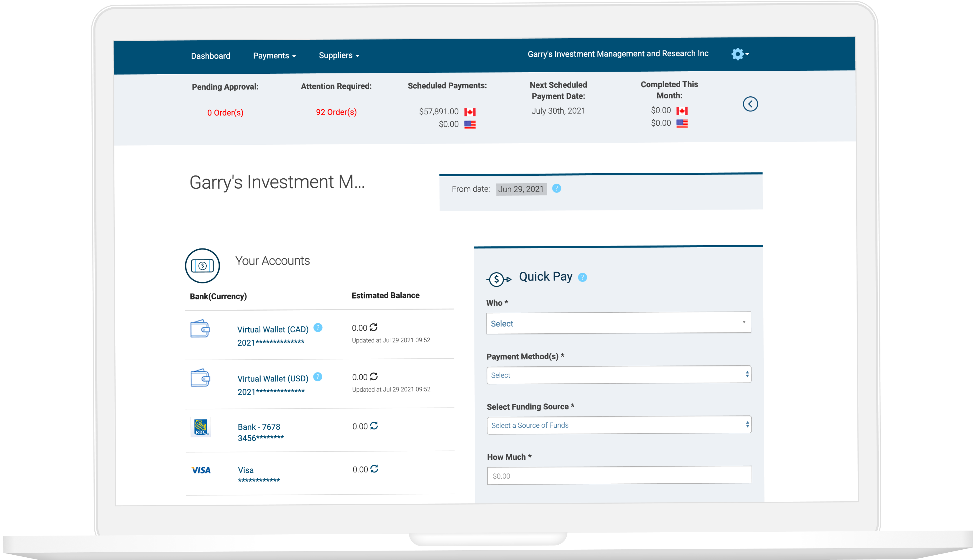
Task: Open the Suppliers menu
Action: 338,55
